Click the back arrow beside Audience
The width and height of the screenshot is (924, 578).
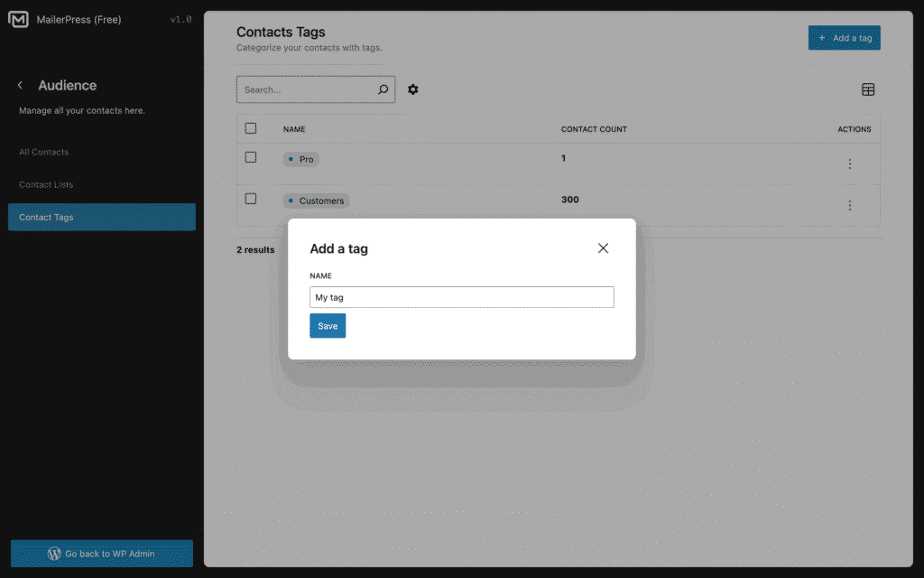(x=21, y=86)
